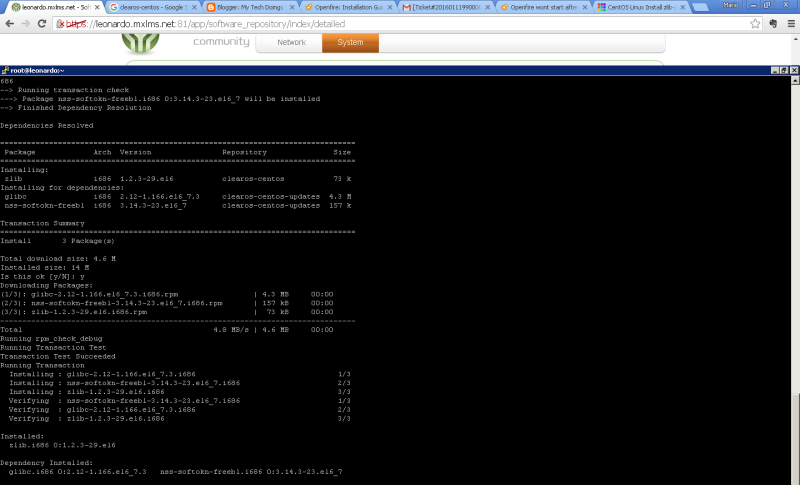The height and width of the screenshot is (485, 800).
Task: Close the leonardo.mxlms.net tab
Action: [x=97, y=7]
